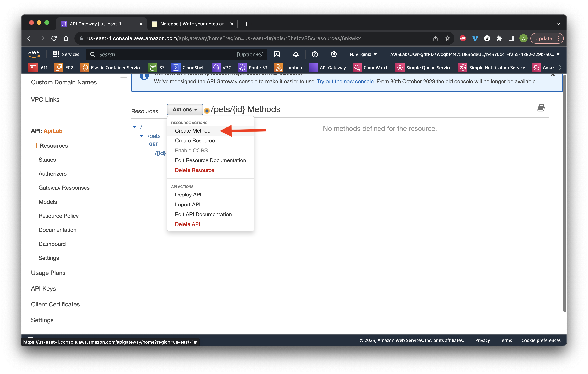
Task: Open the browser extensions puzzle icon
Action: tap(499, 38)
